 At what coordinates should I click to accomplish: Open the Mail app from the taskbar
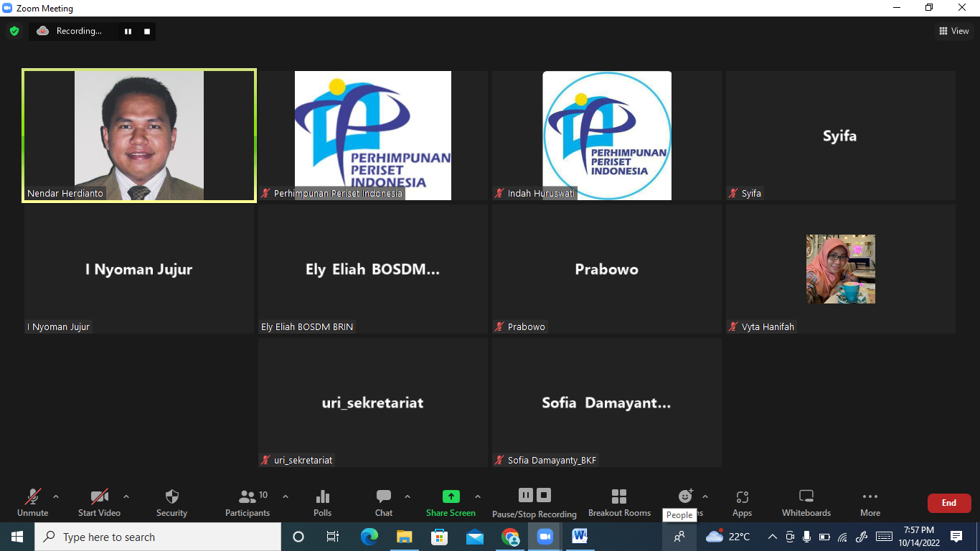click(x=475, y=537)
